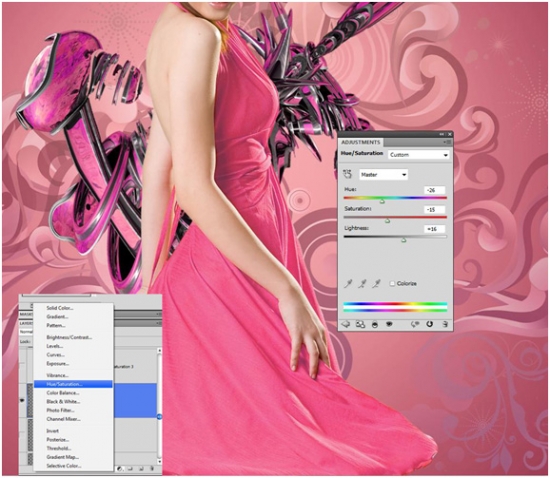Viewport: 550px width, 478px height.
Task: Click the clip to layer icon
Action: (x=375, y=324)
